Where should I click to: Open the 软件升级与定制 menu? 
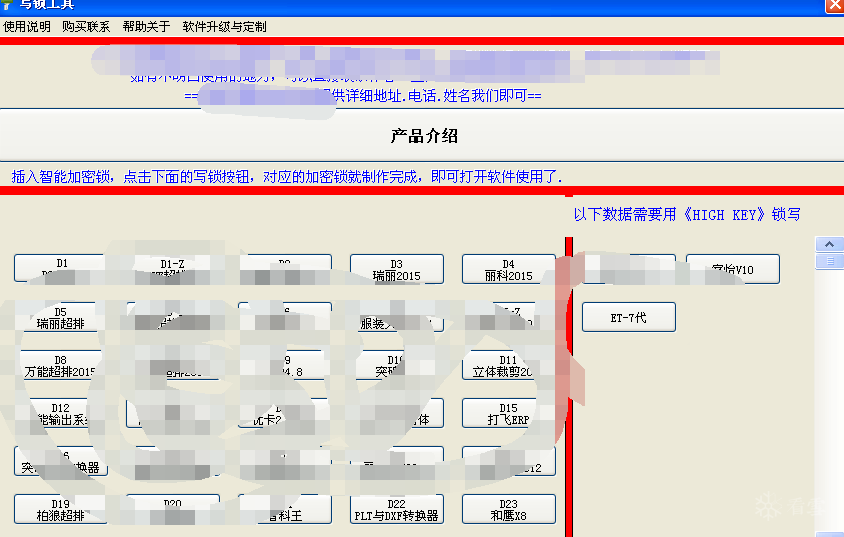pyautogui.click(x=224, y=27)
